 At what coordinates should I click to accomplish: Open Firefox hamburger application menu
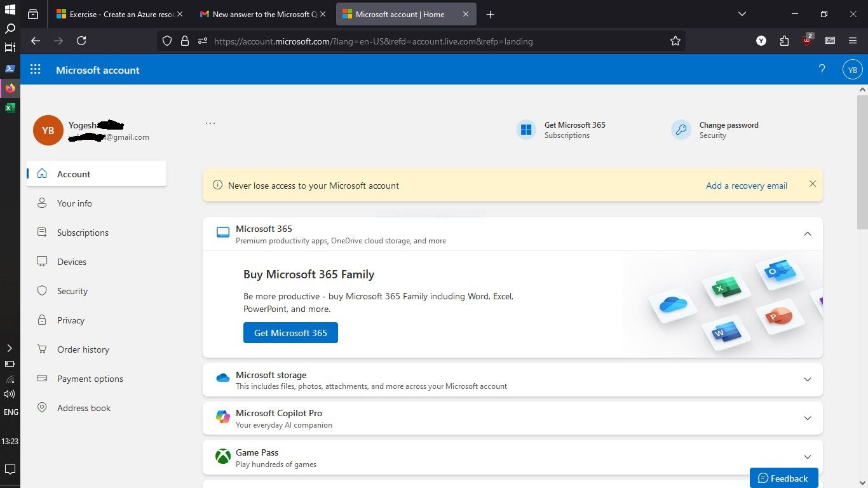point(853,41)
